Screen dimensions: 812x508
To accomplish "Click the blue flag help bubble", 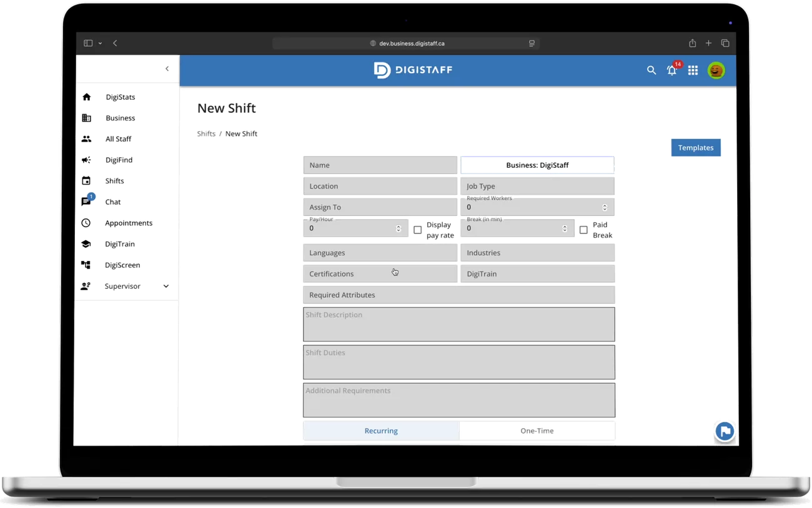I will click(725, 431).
